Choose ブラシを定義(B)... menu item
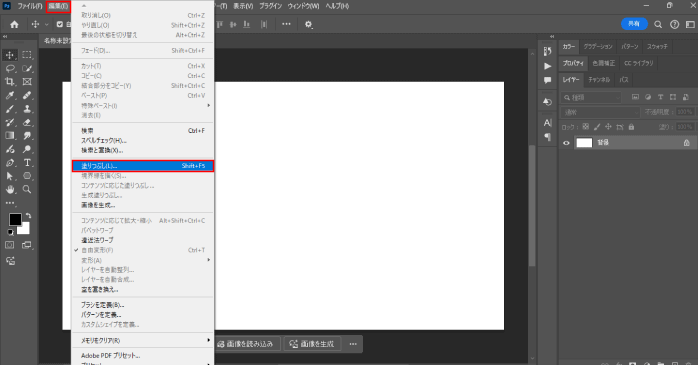 click(142, 305)
